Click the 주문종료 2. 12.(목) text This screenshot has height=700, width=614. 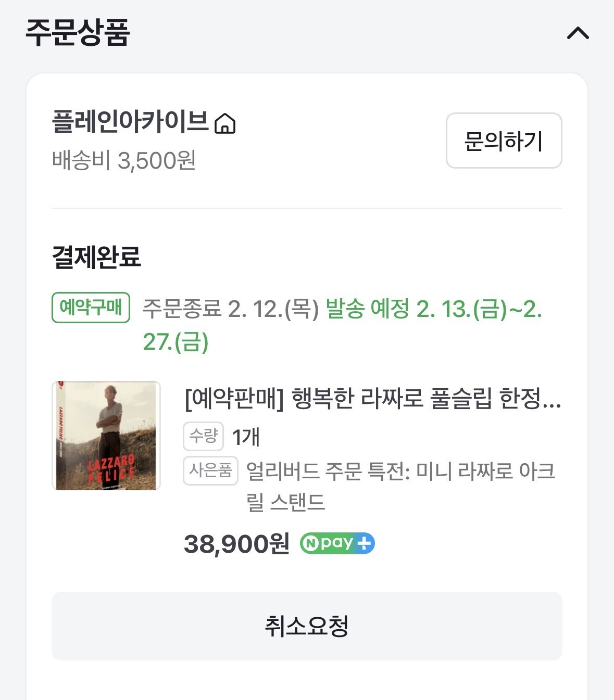click(230, 309)
